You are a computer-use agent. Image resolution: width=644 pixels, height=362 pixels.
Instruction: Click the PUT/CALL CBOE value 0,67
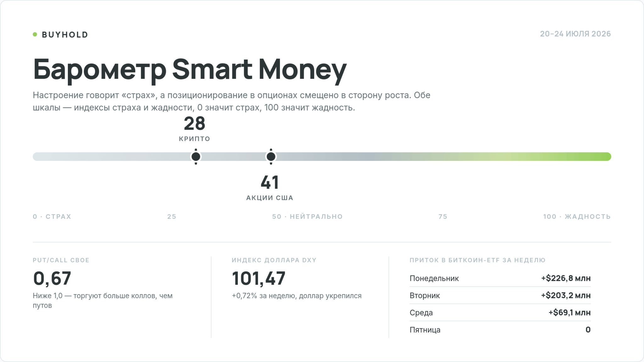pos(52,278)
